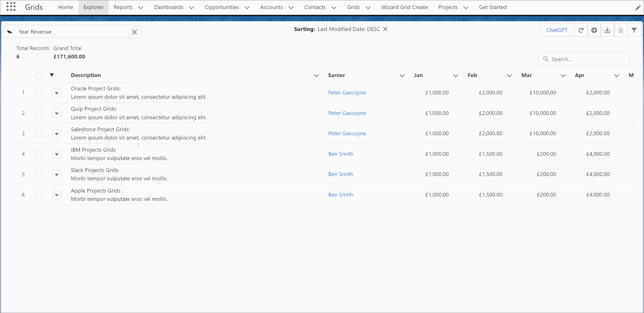
Task: Open the filter funnel icon
Action: click(634, 30)
